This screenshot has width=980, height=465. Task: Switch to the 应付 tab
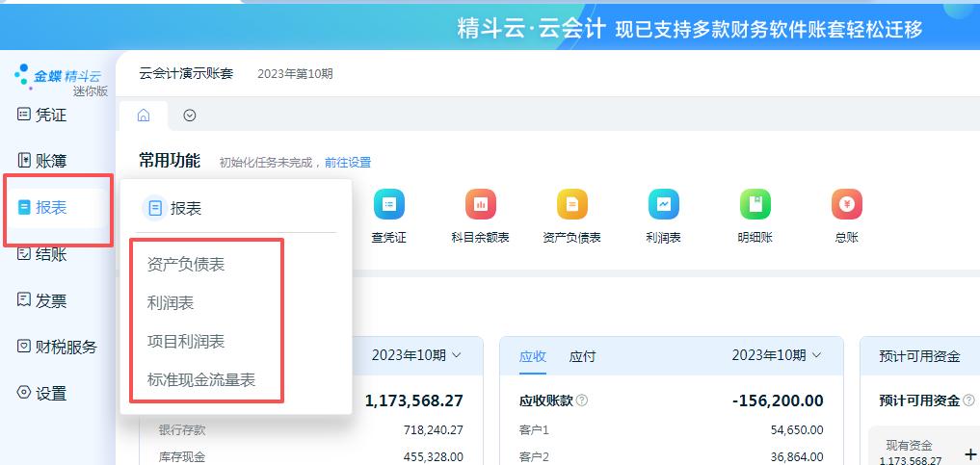pos(582,356)
